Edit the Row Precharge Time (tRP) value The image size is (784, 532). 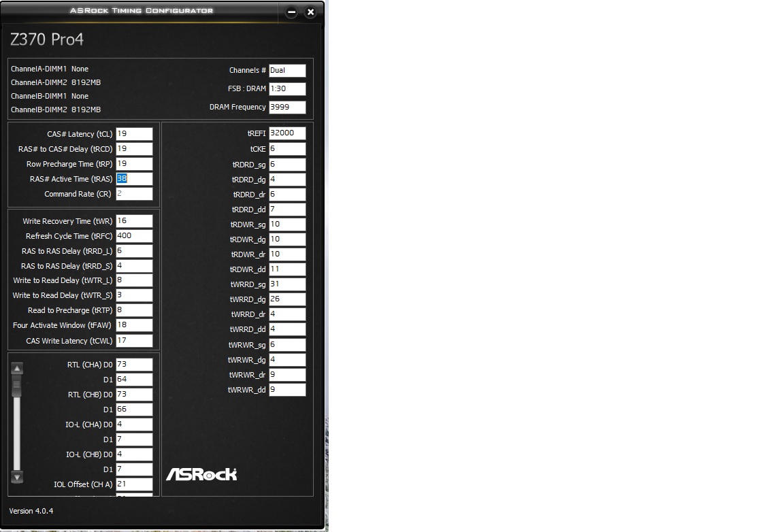pyautogui.click(x=134, y=164)
